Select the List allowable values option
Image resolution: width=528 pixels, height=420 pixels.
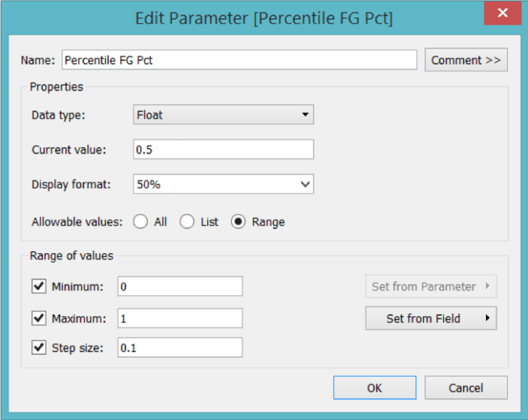[x=187, y=222]
